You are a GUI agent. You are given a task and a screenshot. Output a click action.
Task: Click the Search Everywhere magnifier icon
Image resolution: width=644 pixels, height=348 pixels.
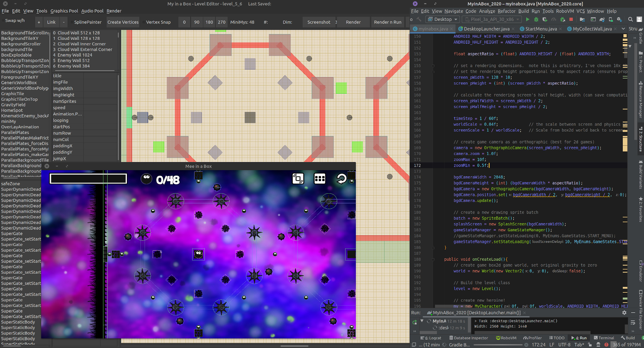(x=630, y=19)
